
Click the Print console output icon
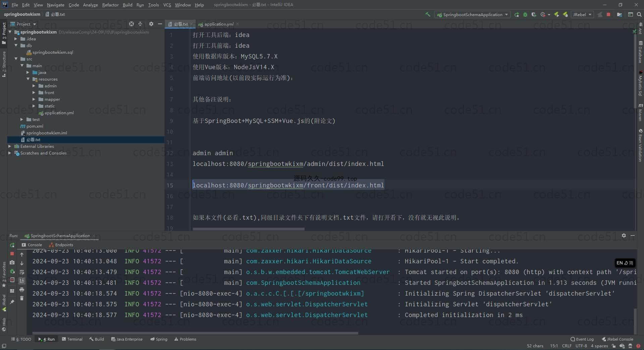22,290
